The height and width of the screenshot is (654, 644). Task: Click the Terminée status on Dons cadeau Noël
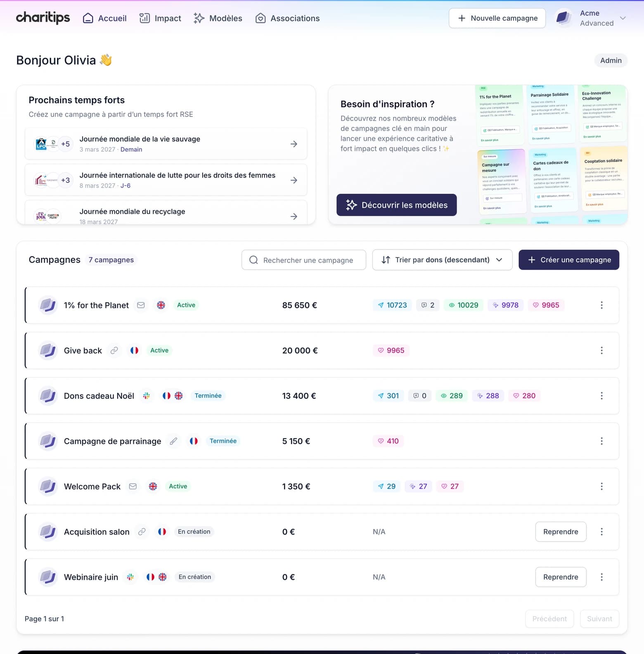[x=208, y=396]
